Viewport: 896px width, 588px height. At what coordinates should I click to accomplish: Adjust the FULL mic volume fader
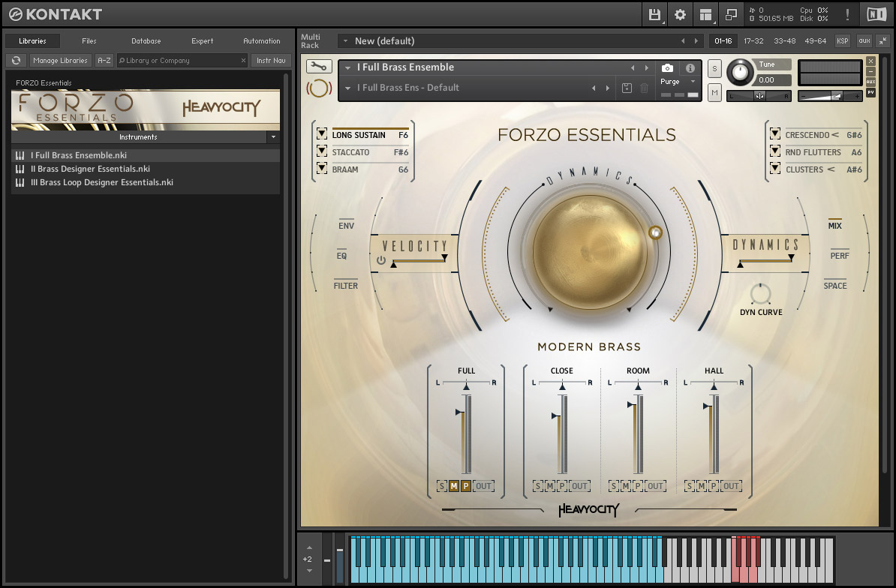point(460,412)
